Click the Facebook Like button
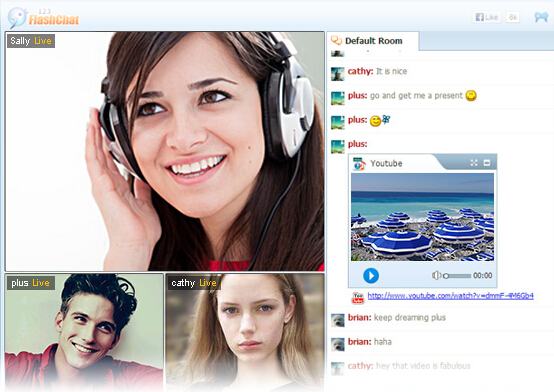 point(487,17)
